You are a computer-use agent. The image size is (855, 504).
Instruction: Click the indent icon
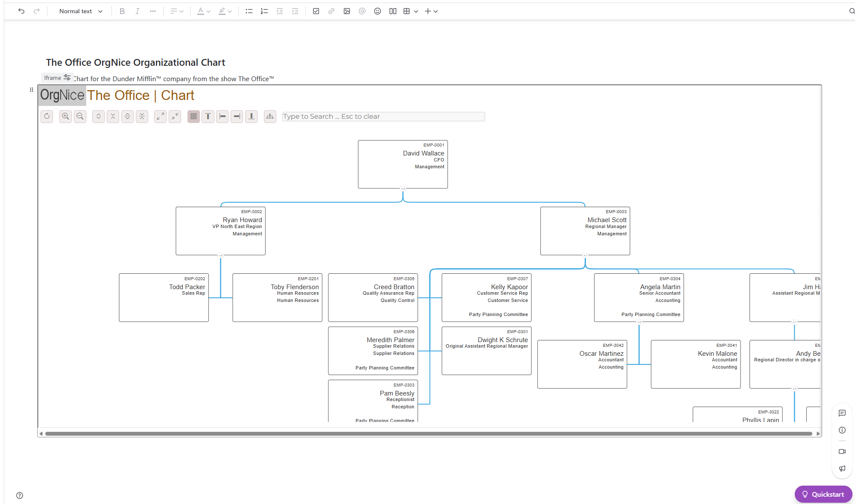[x=295, y=11]
